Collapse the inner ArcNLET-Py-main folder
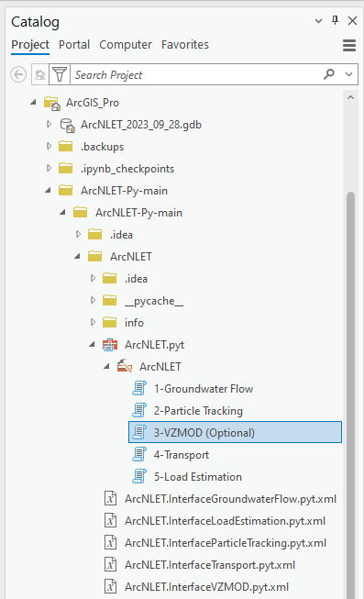 (x=63, y=212)
